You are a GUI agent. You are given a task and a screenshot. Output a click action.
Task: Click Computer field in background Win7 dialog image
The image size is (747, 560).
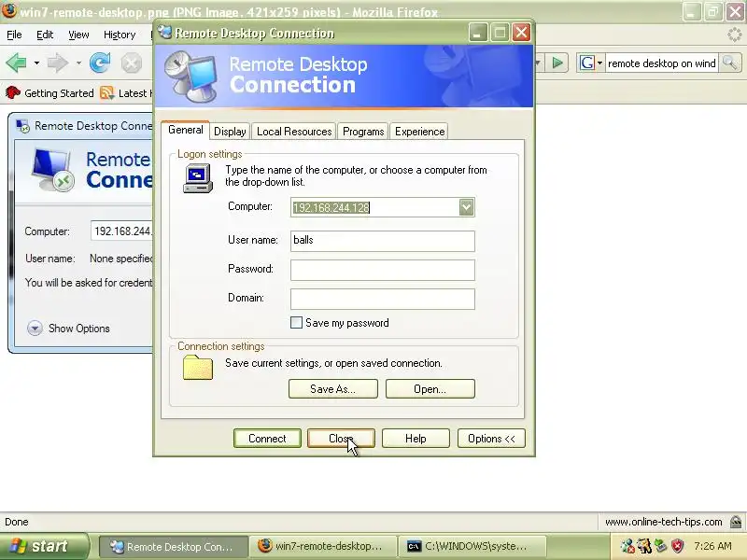121,231
